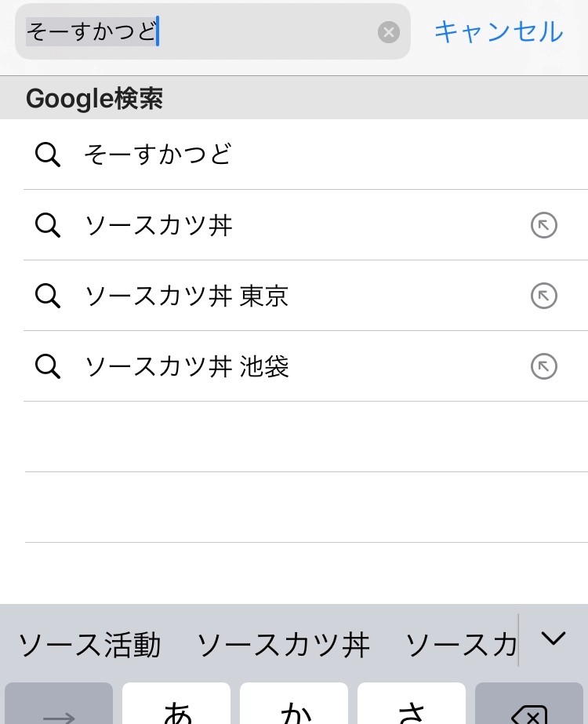Expand the keyboard conversion candidates list
The image size is (588, 724).
(x=554, y=639)
